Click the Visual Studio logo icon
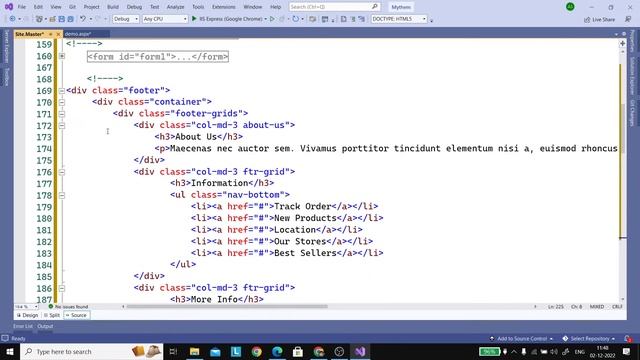The width and height of the screenshot is (640, 360). pos(9,7)
